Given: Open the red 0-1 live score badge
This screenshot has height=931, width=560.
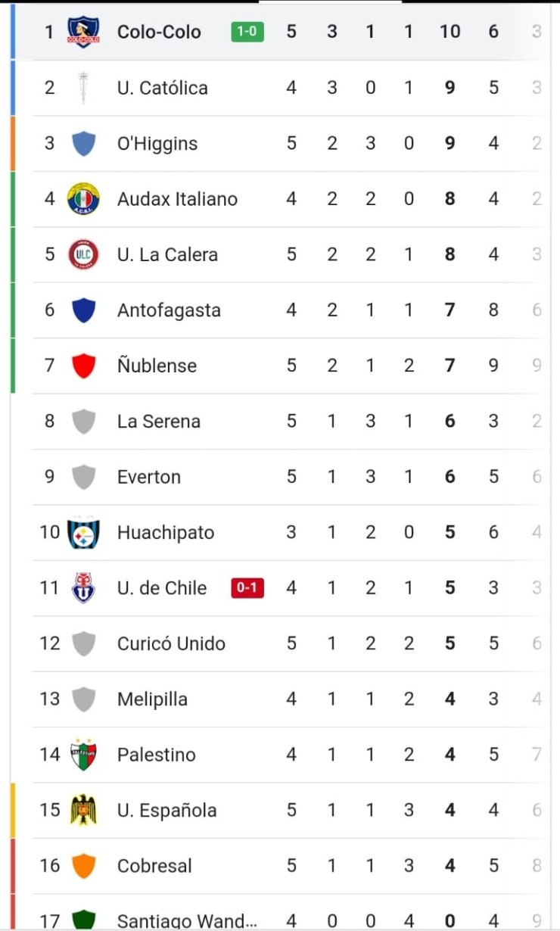Looking at the screenshot, I should (247, 588).
